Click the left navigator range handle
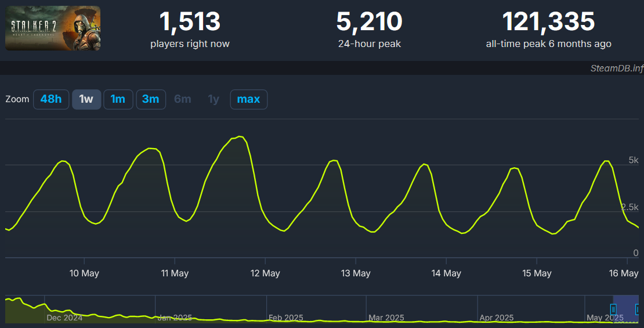This screenshot has height=328, width=644. [613, 309]
